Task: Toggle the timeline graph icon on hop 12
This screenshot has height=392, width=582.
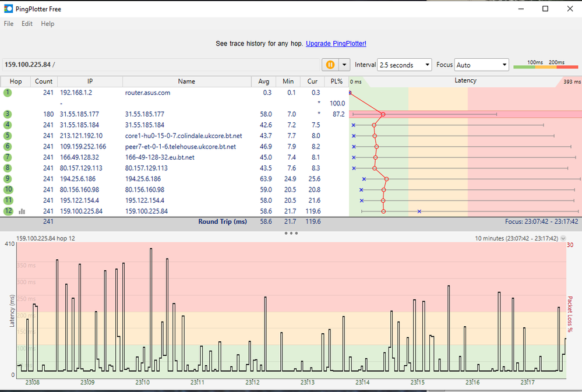Action: click(22, 211)
